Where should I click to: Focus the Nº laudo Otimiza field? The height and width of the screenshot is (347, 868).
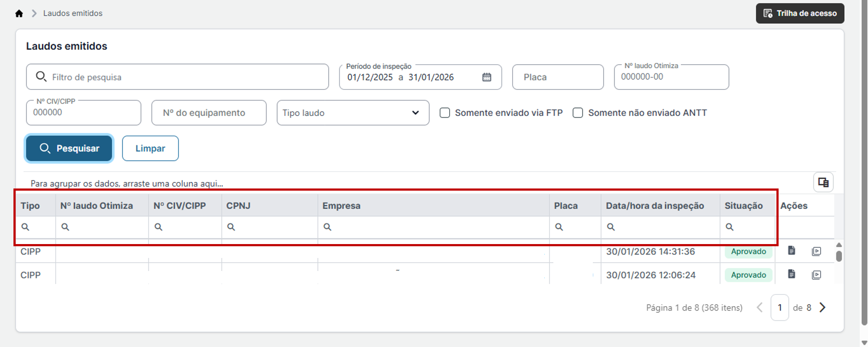671,77
